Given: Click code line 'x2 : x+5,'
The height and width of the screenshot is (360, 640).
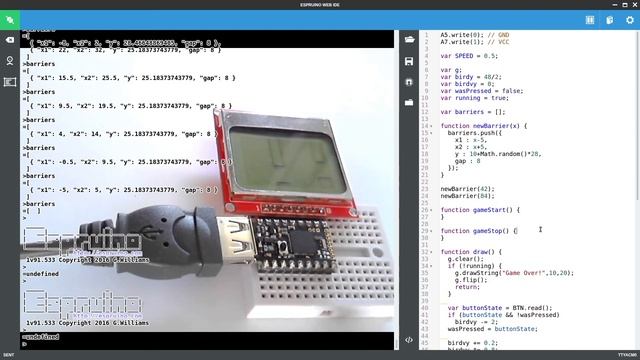Looking at the screenshot, I should pyautogui.click(x=471, y=147).
